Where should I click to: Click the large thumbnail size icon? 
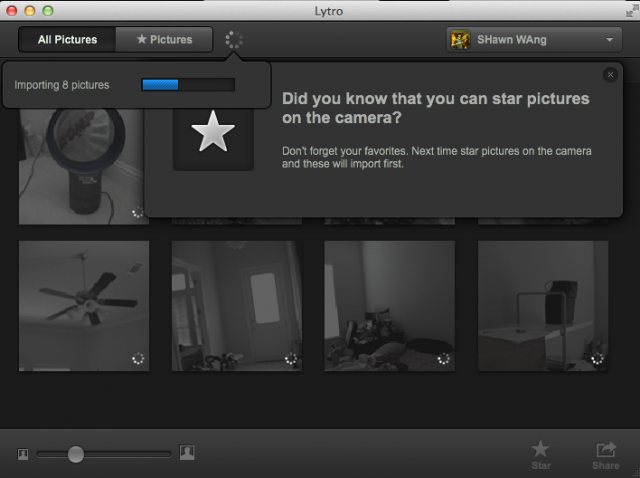coord(187,453)
